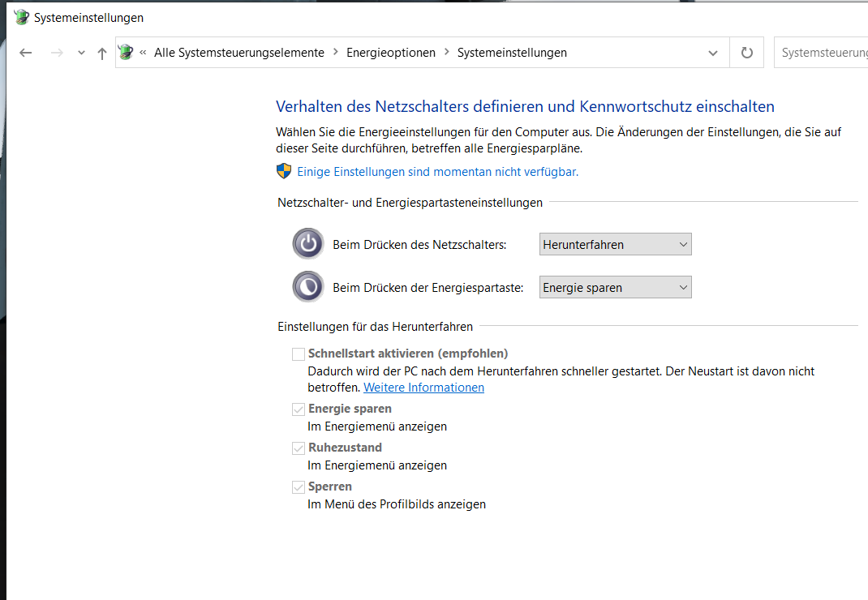Click the power button icon
The height and width of the screenshot is (600, 868).
pos(308,243)
